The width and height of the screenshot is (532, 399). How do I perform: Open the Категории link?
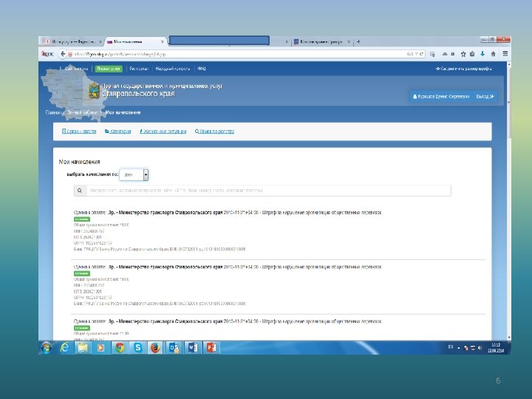(117, 132)
